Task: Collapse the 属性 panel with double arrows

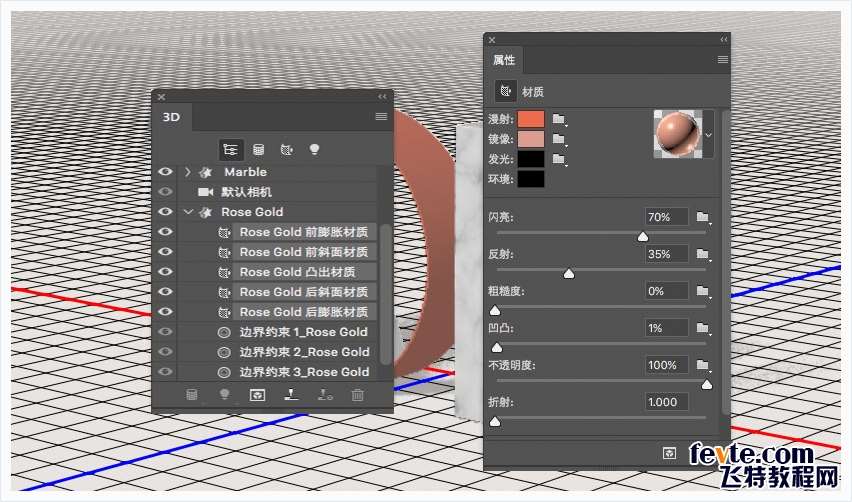Action: 724,40
